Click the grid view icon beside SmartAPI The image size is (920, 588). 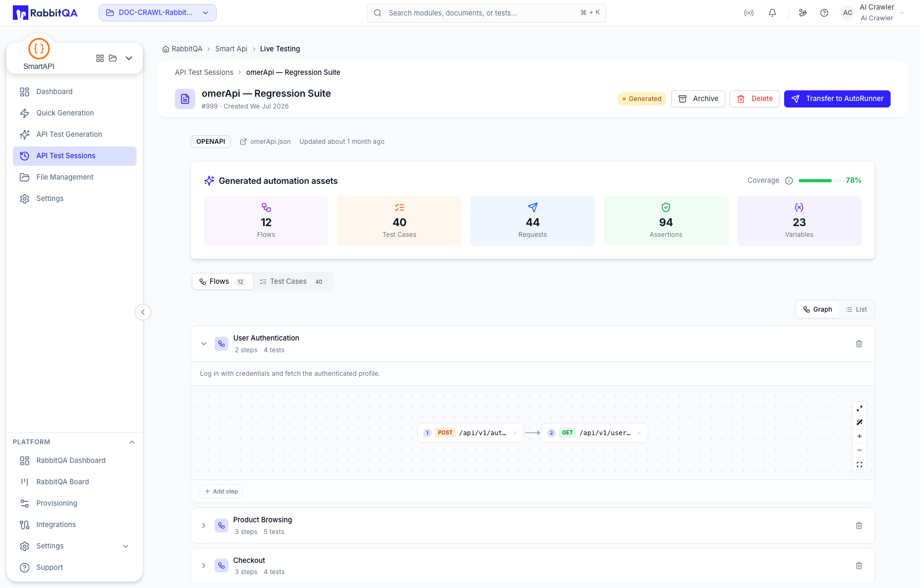[x=100, y=58]
